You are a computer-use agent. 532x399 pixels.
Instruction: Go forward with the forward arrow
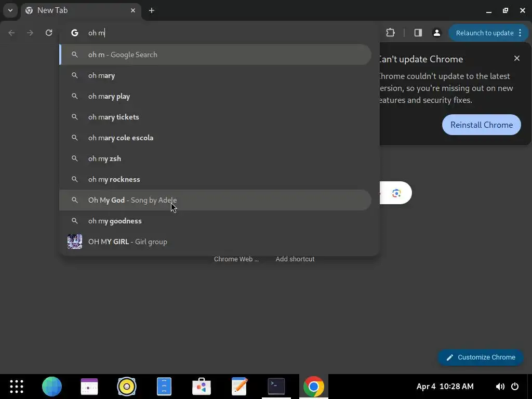[x=30, y=33]
